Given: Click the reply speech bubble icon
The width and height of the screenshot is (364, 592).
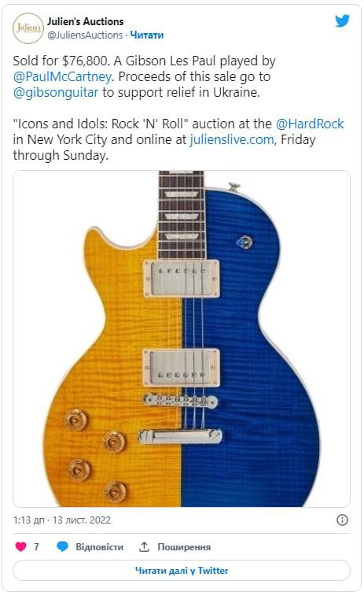Looking at the screenshot, I should (62, 546).
